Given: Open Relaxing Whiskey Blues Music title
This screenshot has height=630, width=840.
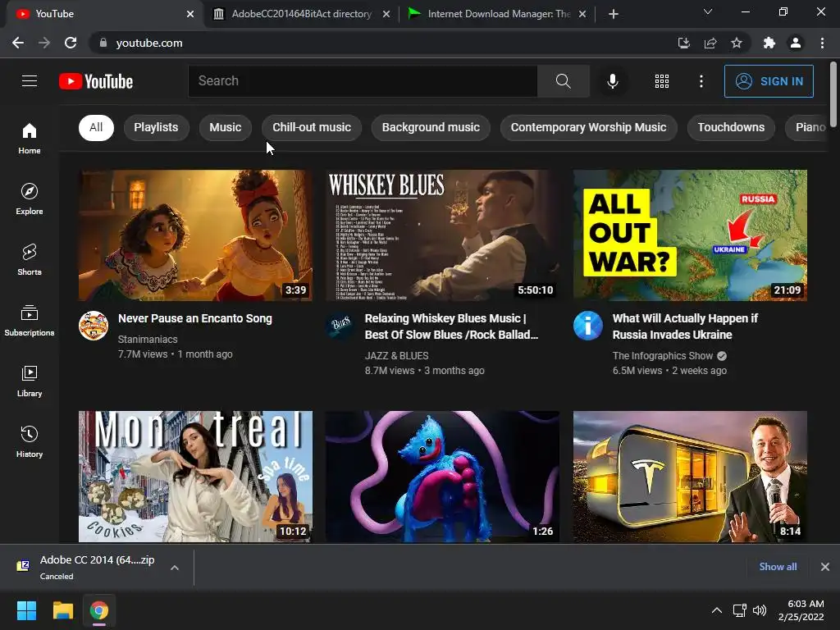Looking at the screenshot, I should coord(451,326).
